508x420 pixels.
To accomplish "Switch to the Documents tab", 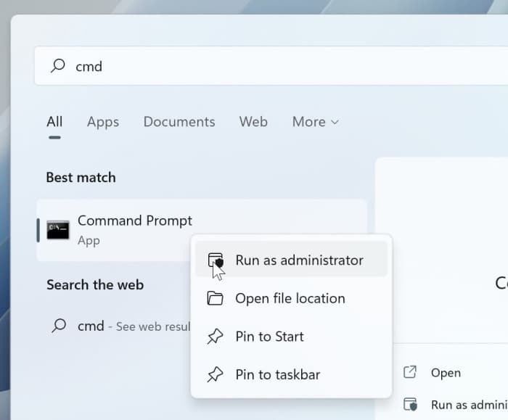I will click(179, 122).
